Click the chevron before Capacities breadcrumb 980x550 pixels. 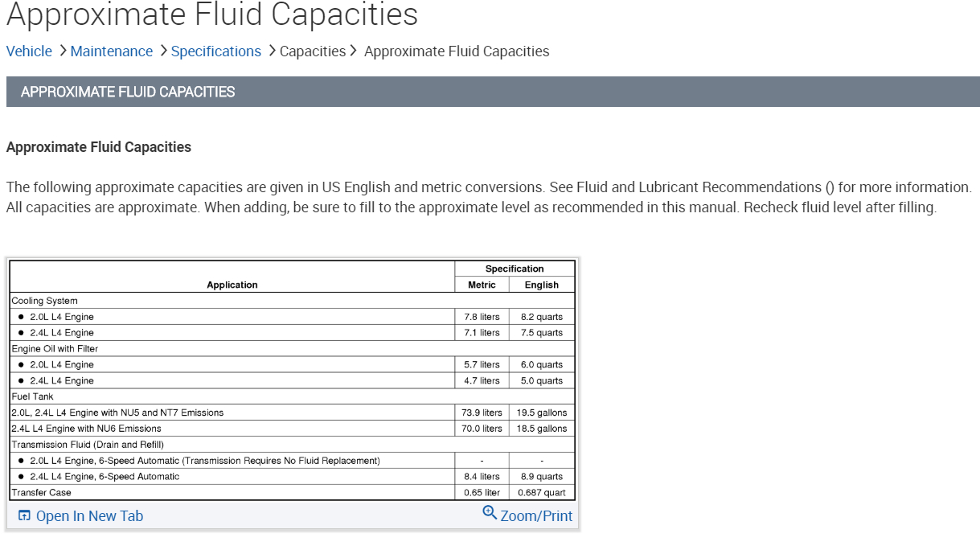click(x=272, y=51)
